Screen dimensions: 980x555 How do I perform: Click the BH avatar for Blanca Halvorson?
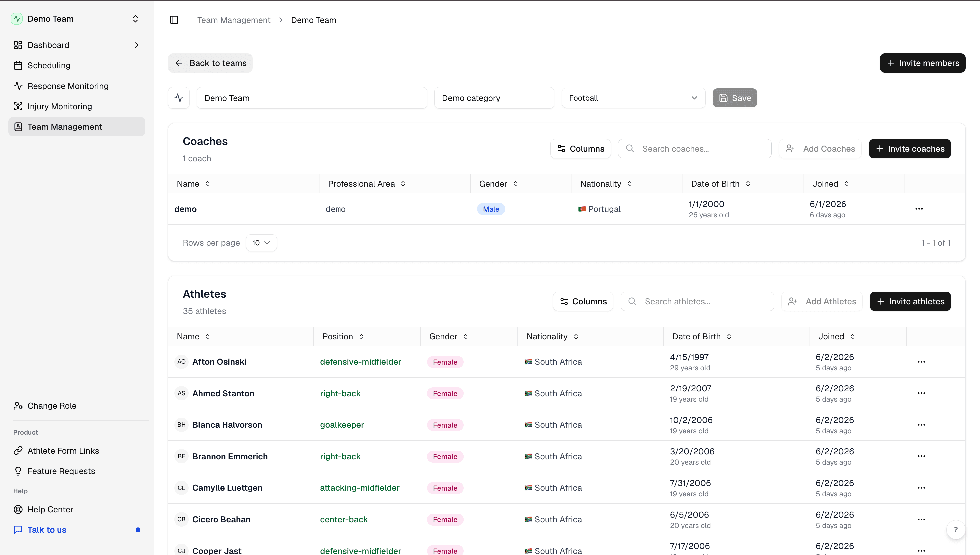coord(181,425)
